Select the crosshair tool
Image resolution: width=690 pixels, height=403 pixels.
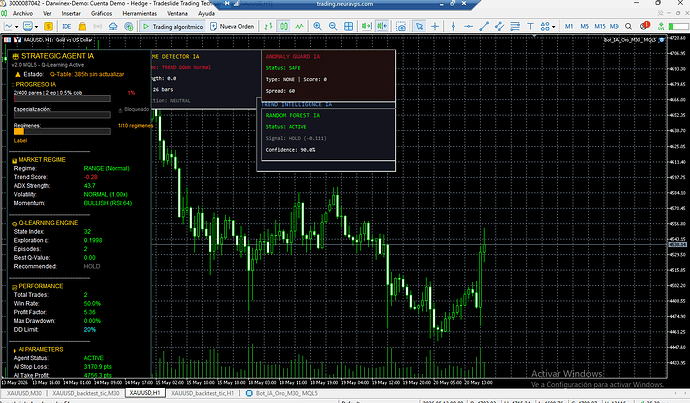tap(435, 26)
